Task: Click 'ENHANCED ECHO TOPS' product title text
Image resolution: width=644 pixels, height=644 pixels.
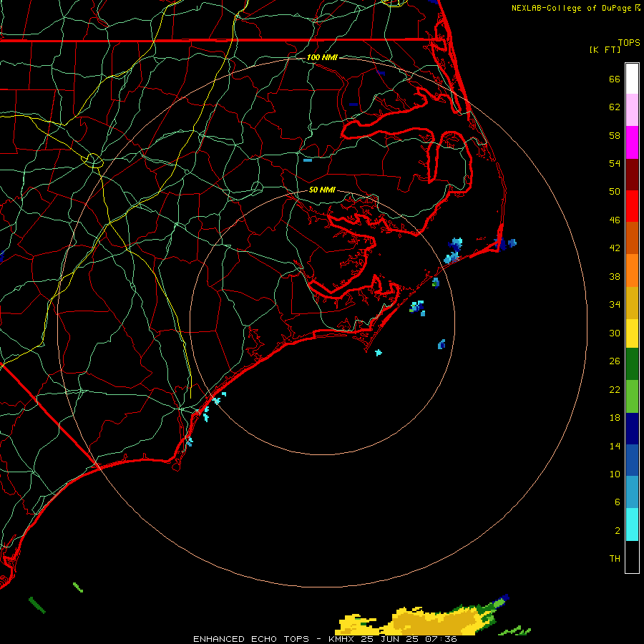Action: tap(251, 639)
